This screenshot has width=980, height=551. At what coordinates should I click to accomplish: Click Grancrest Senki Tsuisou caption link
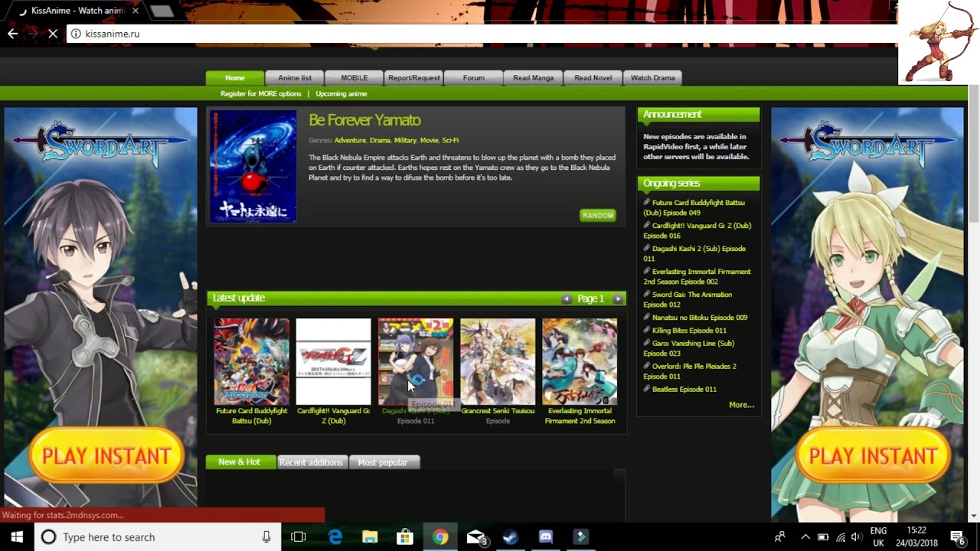(x=498, y=411)
